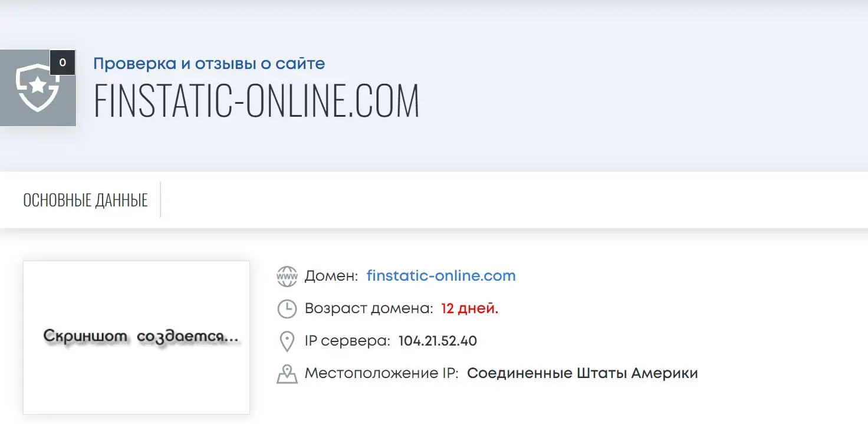Image resolution: width=868 pixels, height=424 pixels.
Task: Click the 'Возраст домена:' label
Action: pyautogui.click(x=369, y=308)
